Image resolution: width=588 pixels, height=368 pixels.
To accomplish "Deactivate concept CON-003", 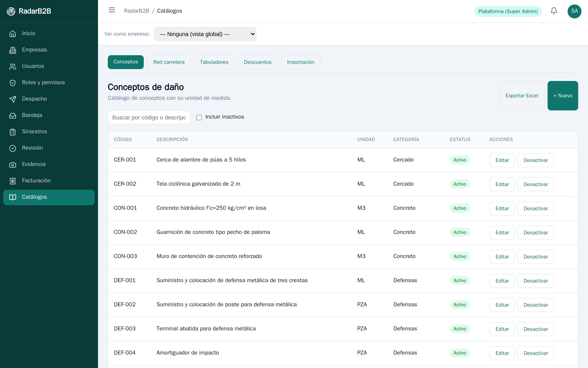I will 536,257.
